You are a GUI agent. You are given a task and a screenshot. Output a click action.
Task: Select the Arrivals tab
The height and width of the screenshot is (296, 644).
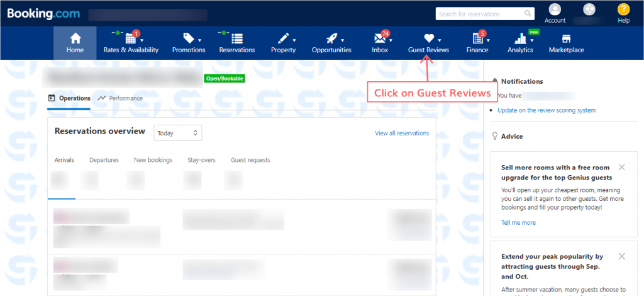coord(64,160)
